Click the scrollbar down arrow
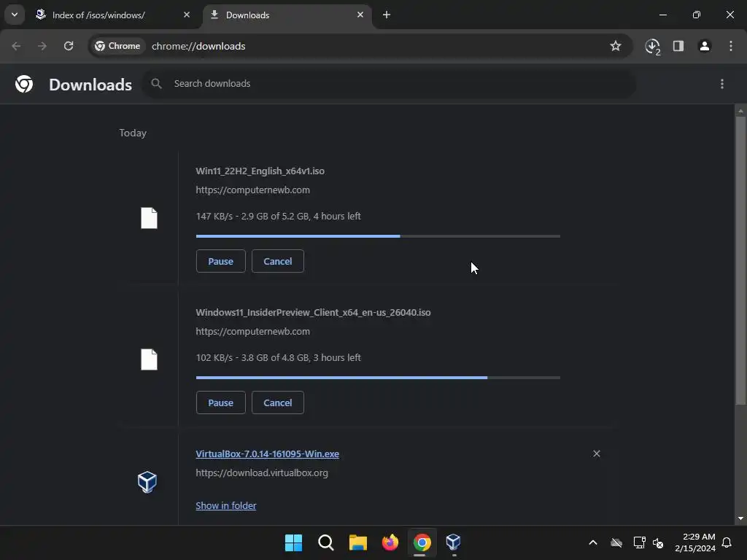 click(x=740, y=518)
